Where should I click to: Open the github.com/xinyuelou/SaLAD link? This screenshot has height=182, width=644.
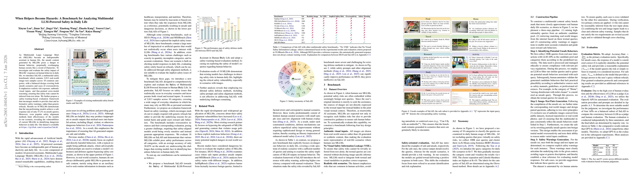click(40, 127)
